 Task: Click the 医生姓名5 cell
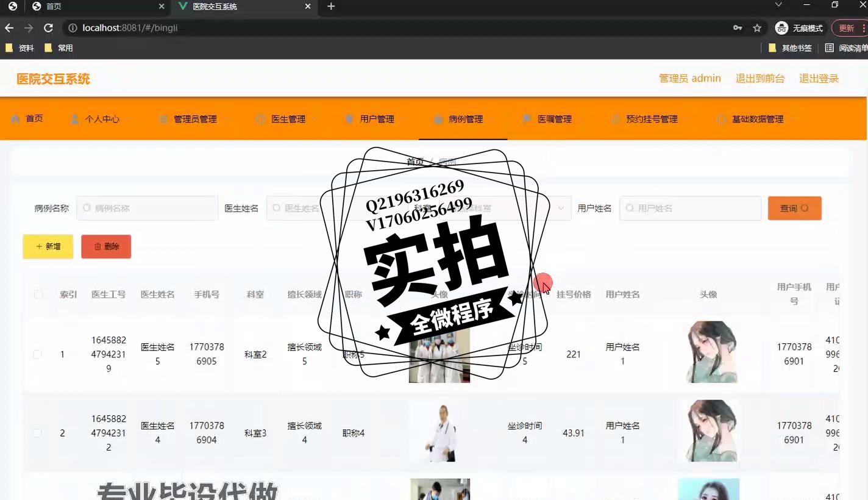coord(157,354)
